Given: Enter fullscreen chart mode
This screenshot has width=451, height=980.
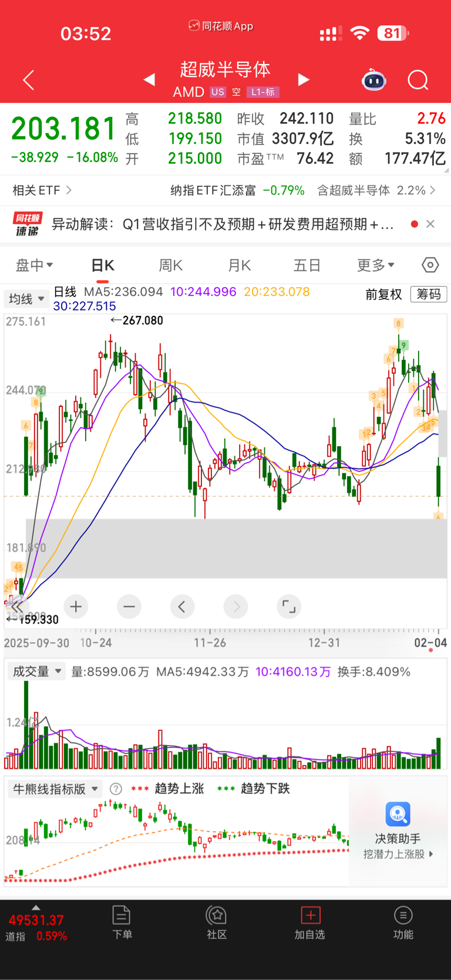Looking at the screenshot, I should pos(289,607).
